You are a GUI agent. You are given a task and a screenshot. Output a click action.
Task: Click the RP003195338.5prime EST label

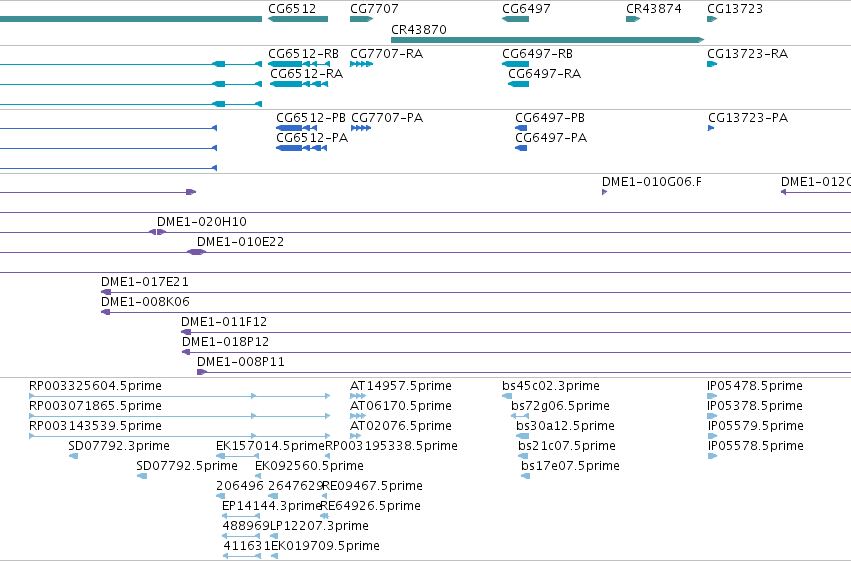click(x=391, y=447)
